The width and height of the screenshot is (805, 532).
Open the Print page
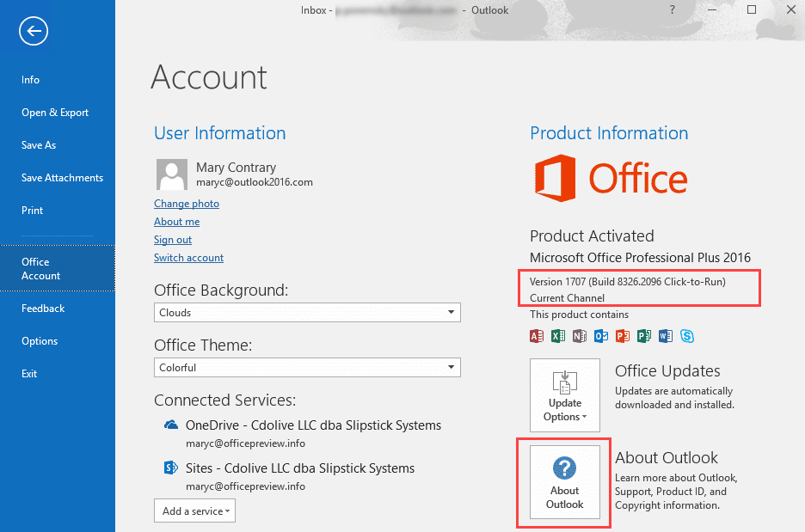[32, 211]
